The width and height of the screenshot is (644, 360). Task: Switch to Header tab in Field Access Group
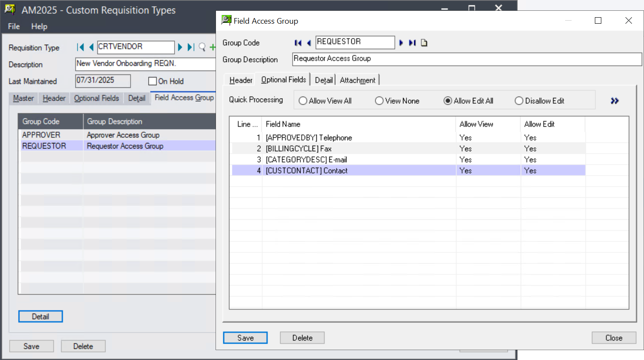pyautogui.click(x=241, y=80)
